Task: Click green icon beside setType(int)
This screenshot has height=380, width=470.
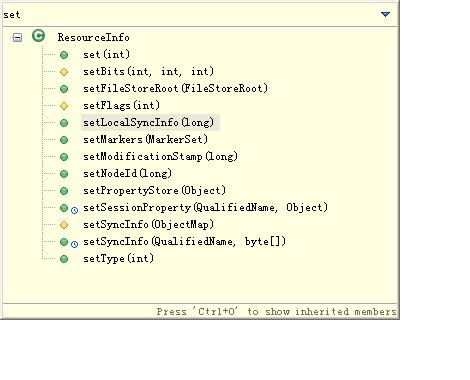Action: point(64,259)
